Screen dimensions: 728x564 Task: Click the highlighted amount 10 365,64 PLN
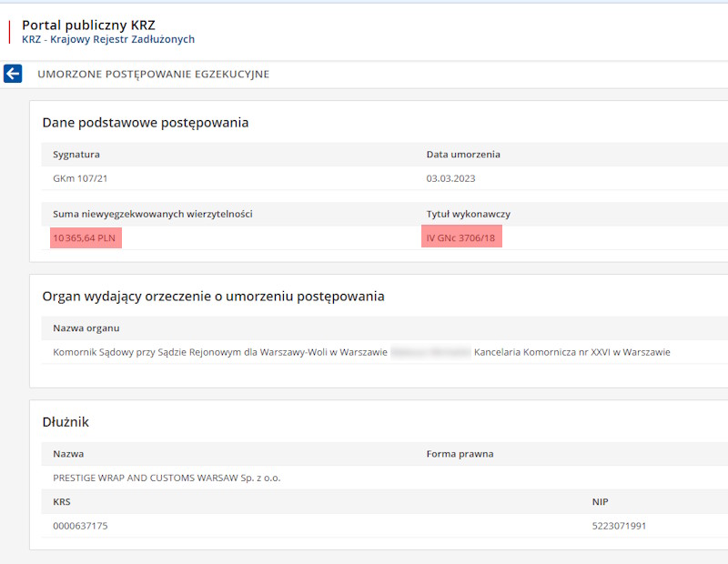(87, 238)
